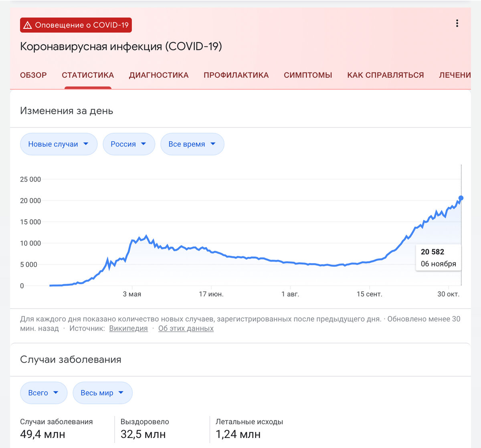Image resolution: width=481 pixels, height=448 pixels.
Task: Open the КАК СПРАВЛЯТЬСЯ tab
Action: (386, 75)
